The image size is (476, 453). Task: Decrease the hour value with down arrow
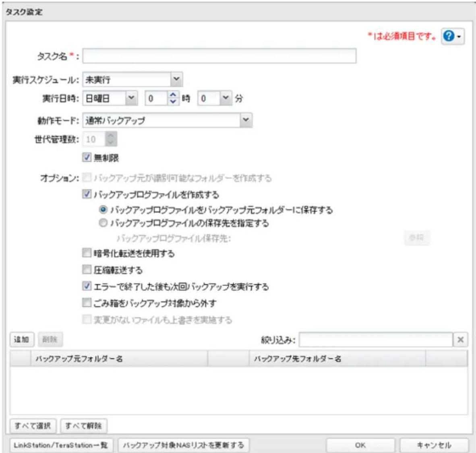tap(173, 101)
